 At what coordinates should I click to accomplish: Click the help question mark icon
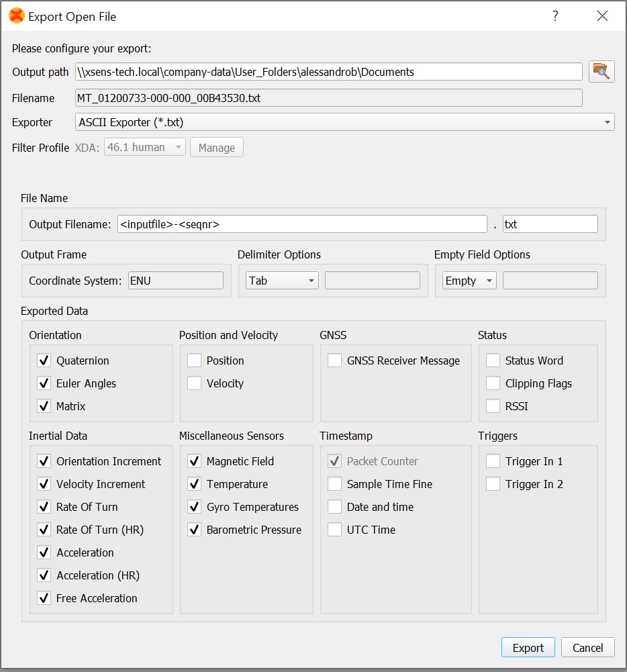point(555,15)
